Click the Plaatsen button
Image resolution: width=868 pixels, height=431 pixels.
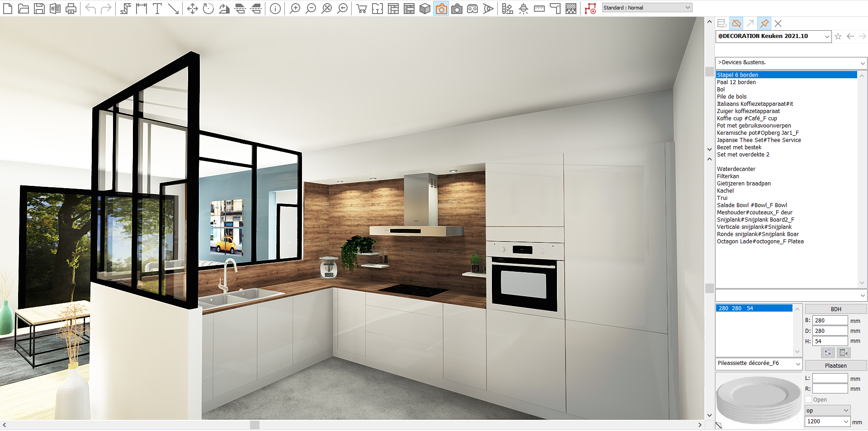click(x=835, y=366)
